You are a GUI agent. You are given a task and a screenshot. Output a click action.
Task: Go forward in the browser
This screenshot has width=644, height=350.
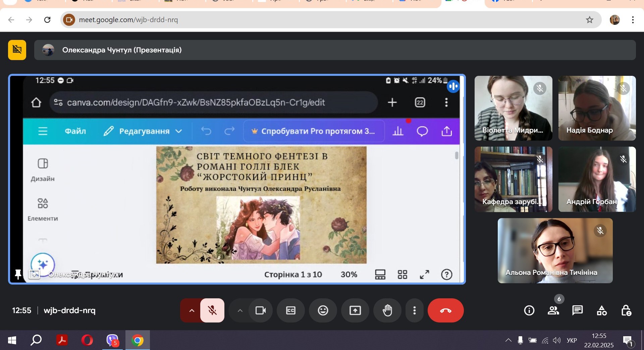29,20
